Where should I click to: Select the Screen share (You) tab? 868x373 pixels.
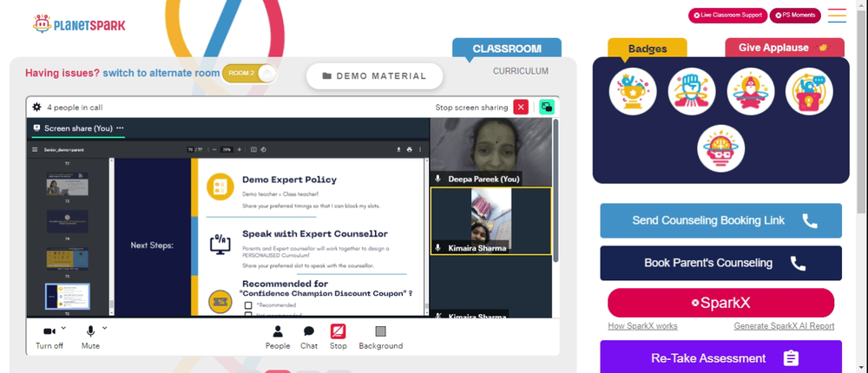click(78, 128)
